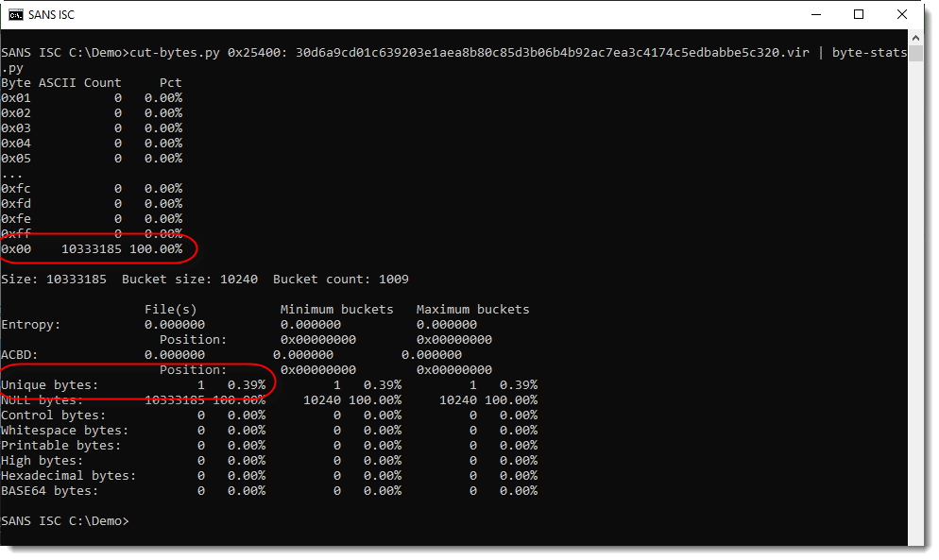Click the 0x00 row with count 10333185

[x=92, y=248]
